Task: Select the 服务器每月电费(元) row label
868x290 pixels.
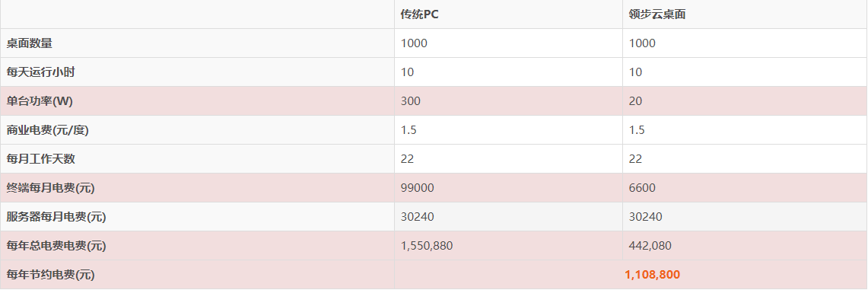Action: coord(56,217)
